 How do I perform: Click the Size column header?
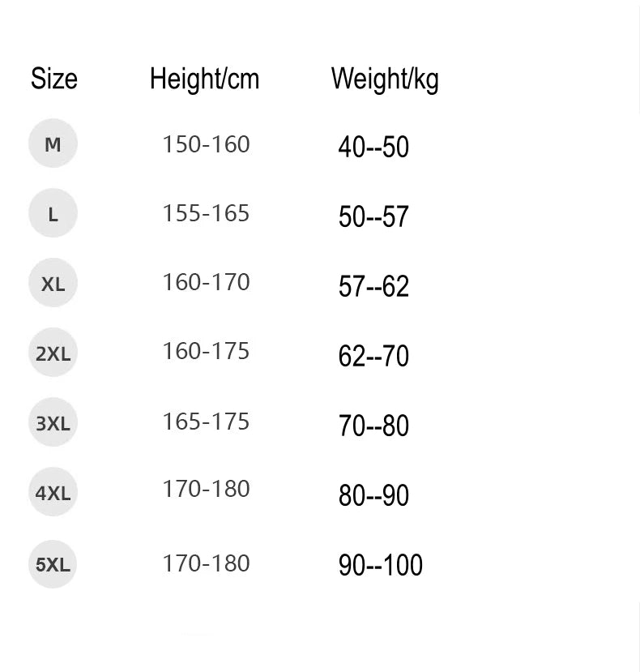coord(54,79)
